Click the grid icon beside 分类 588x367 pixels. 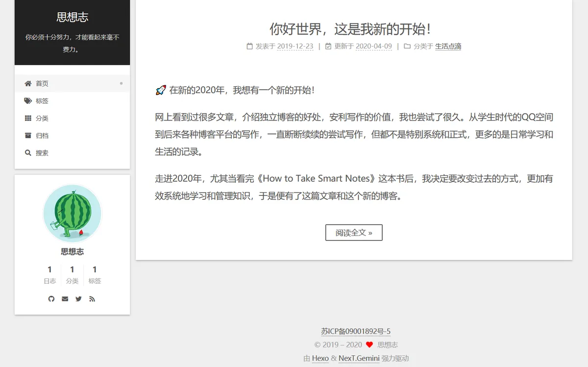pyautogui.click(x=28, y=118)
